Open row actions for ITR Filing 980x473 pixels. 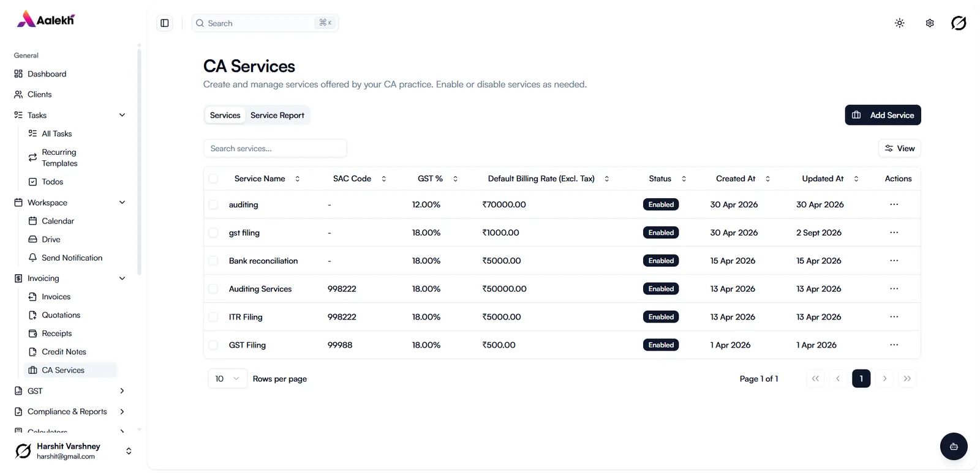(894, 317)
